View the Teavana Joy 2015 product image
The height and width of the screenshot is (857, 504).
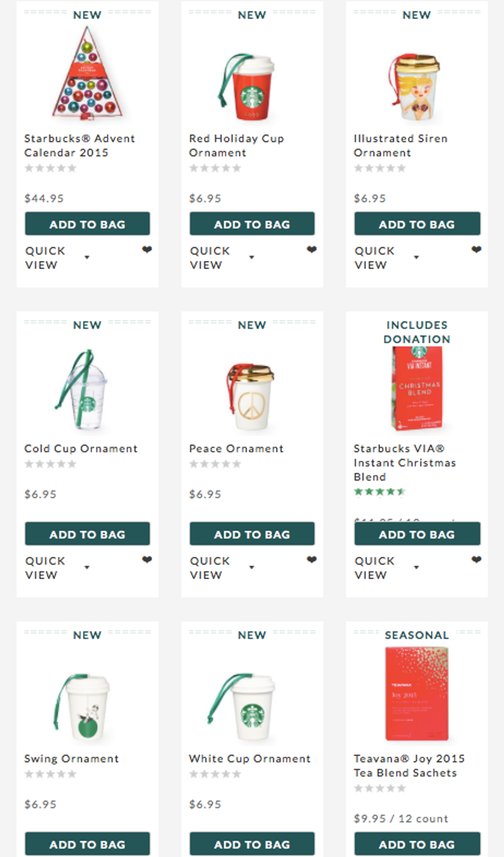[417, 694]
